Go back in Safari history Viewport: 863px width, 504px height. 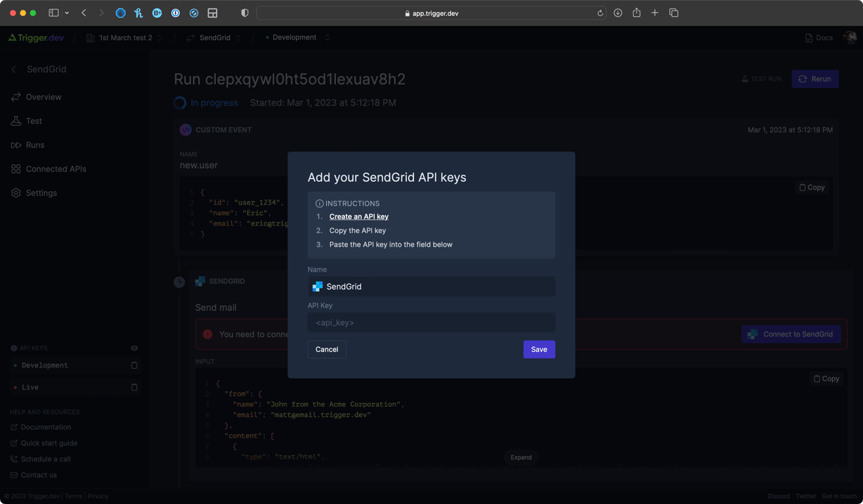click(x=84, y=13)
